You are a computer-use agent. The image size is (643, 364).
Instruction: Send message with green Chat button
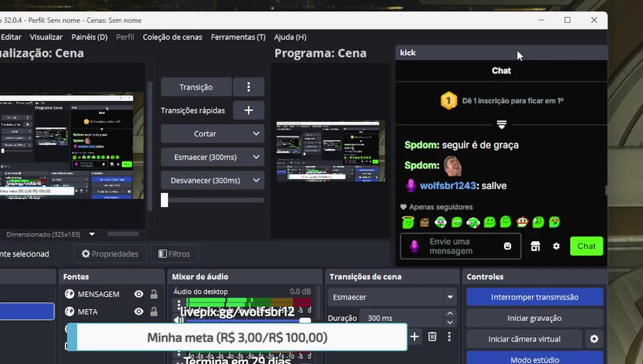(x=586, y=246)
